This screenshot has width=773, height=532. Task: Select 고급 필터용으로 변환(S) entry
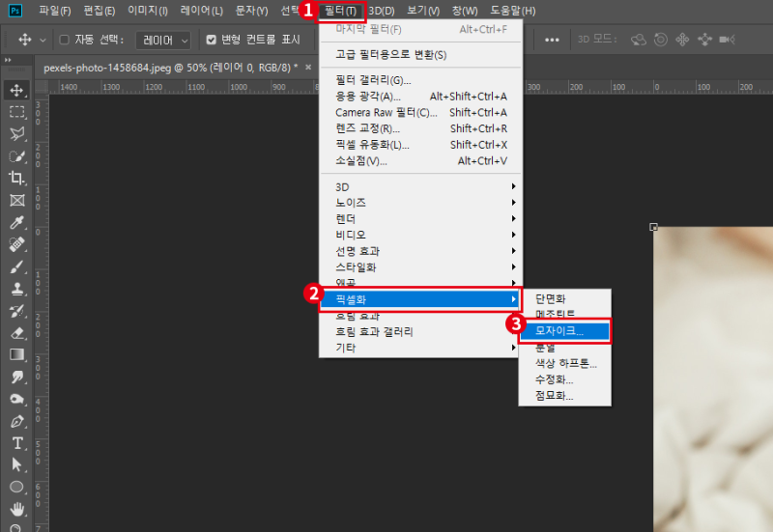pyautogui.click(x=420, y=55)
